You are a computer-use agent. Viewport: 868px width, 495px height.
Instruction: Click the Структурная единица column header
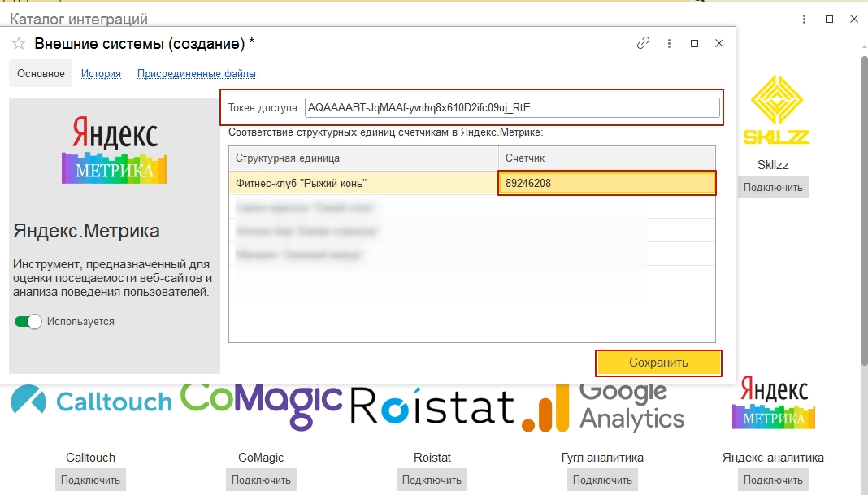point(363,158)
